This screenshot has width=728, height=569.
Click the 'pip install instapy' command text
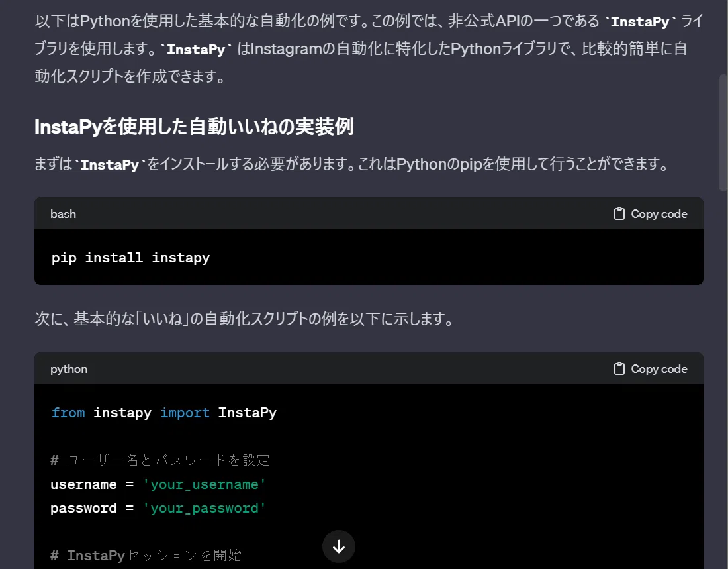pyautogui.click(x=130, y=258)
